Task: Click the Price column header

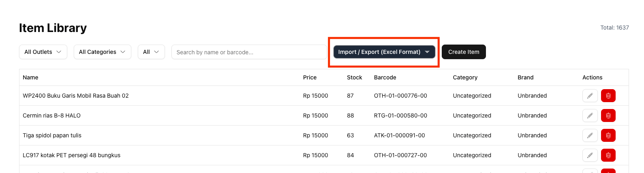Action: click(310, 77)
